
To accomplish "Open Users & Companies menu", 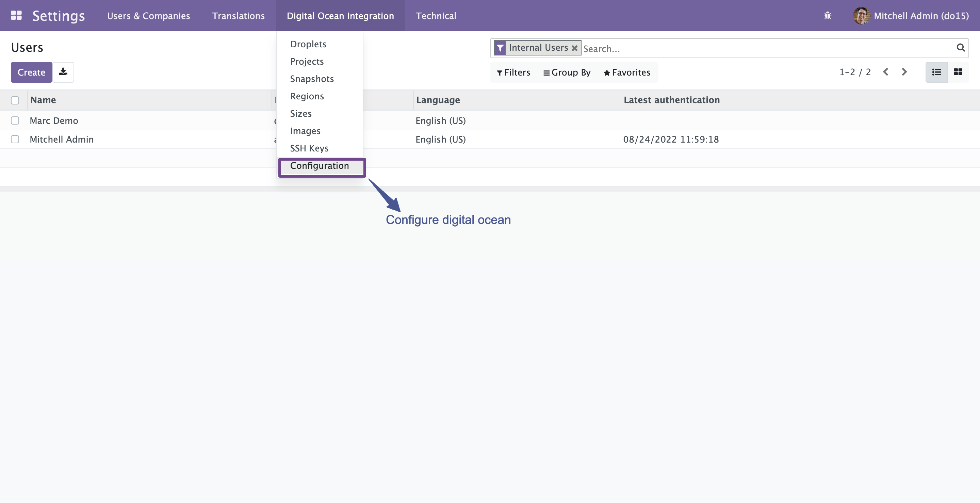I will (148, 16).
